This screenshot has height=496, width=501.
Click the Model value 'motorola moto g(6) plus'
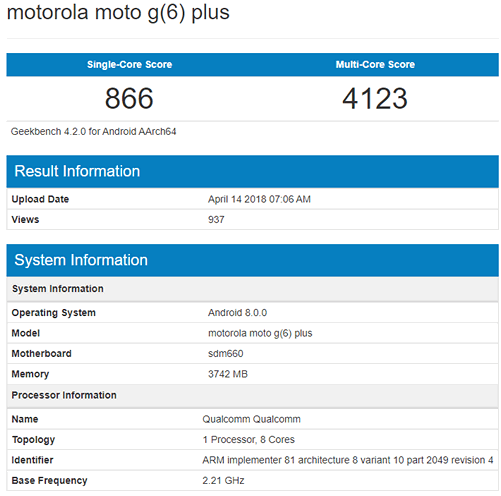click(260, 333)
